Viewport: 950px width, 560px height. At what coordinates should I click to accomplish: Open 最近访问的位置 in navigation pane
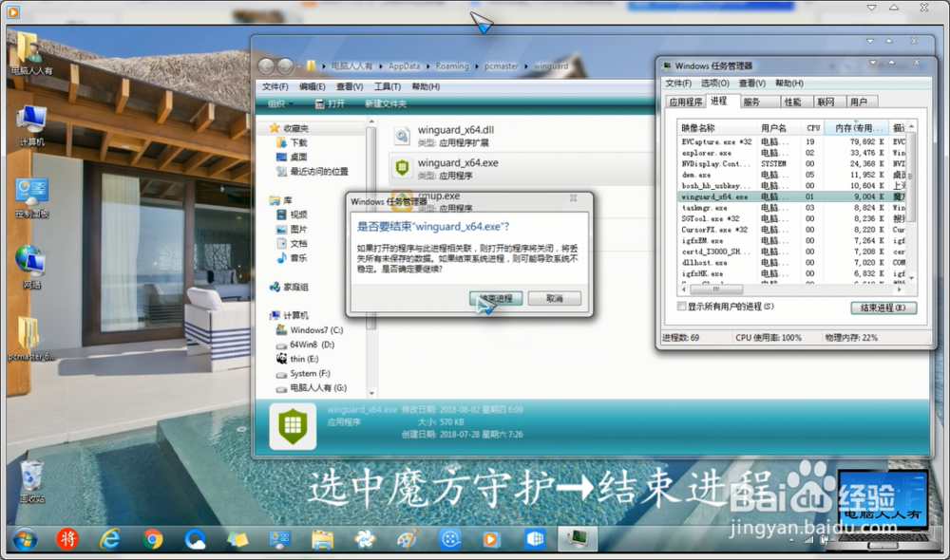tap(313, 172)
